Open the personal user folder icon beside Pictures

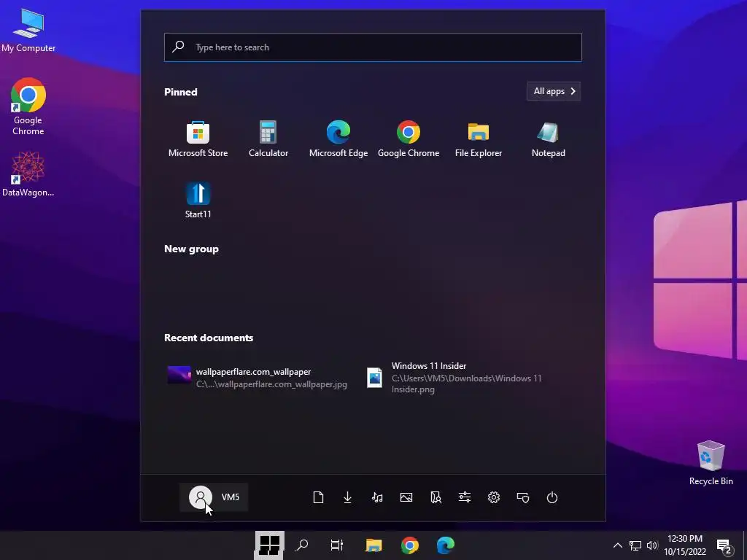pyautogui.click(x=436, y=497)
